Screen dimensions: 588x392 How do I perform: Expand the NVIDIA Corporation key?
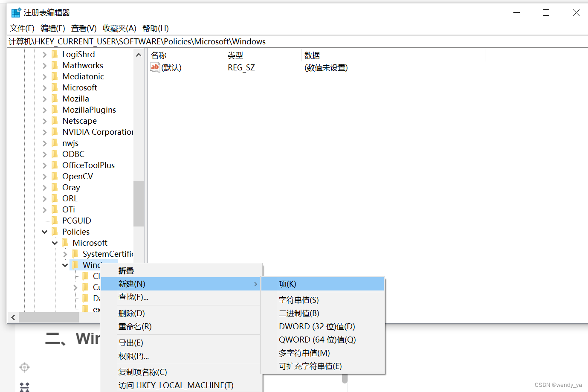coord(45,132)
